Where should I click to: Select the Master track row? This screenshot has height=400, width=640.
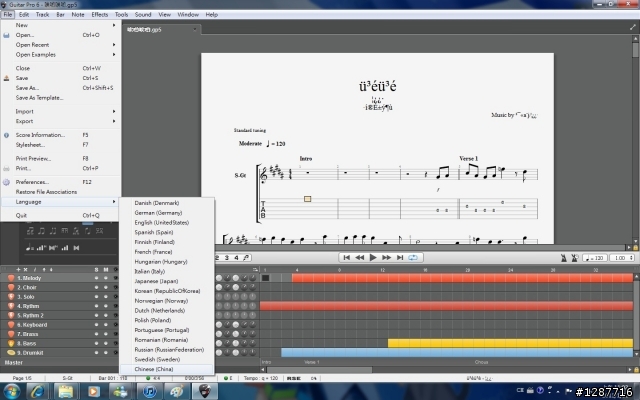(x=60, y=362)
